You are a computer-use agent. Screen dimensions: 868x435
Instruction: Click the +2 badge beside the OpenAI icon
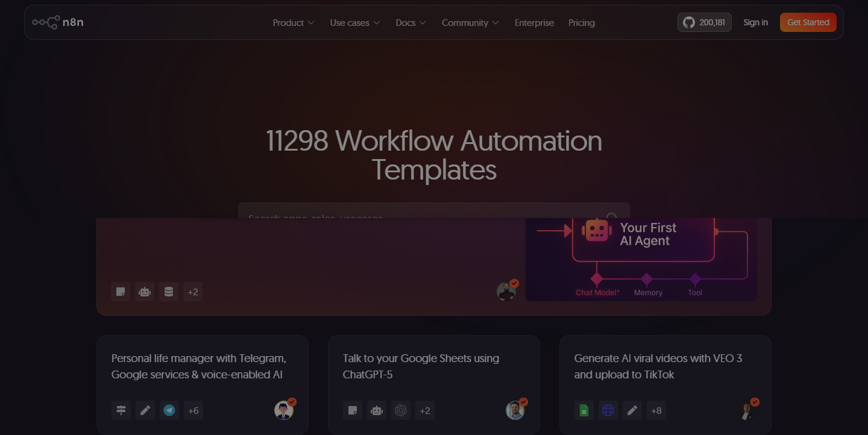pos(425,410)
